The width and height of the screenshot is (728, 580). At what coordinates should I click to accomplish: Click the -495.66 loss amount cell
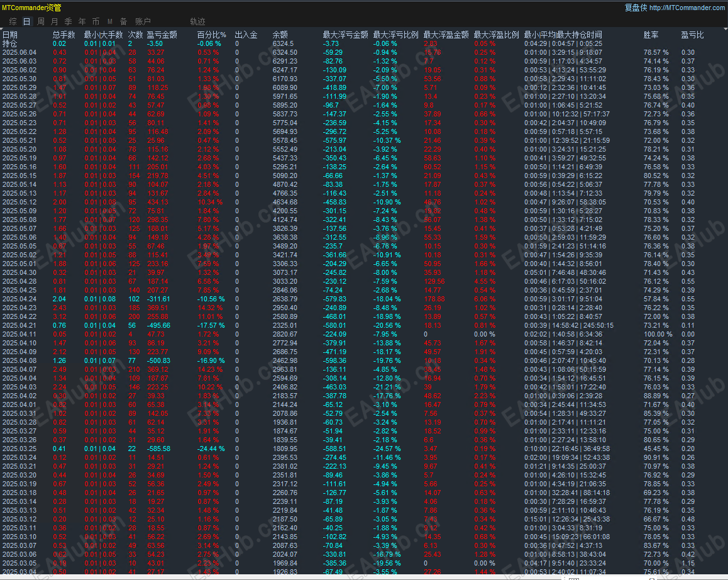(x=159, y=325)
